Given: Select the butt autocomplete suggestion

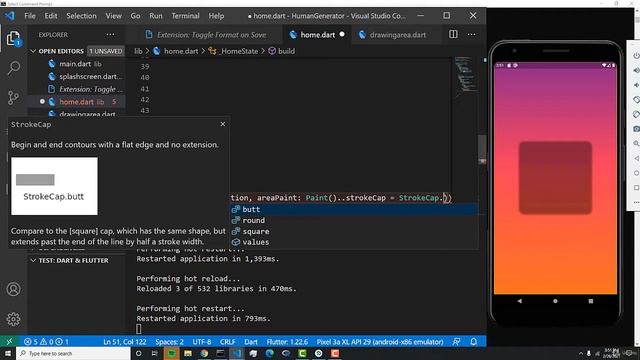Looking at the screenshot, I should point(354,209).
